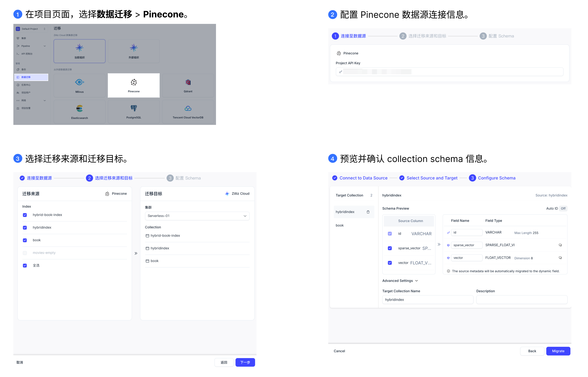Click the Back button
Screen dimensions: 588x377
click(x=532, y=351)
